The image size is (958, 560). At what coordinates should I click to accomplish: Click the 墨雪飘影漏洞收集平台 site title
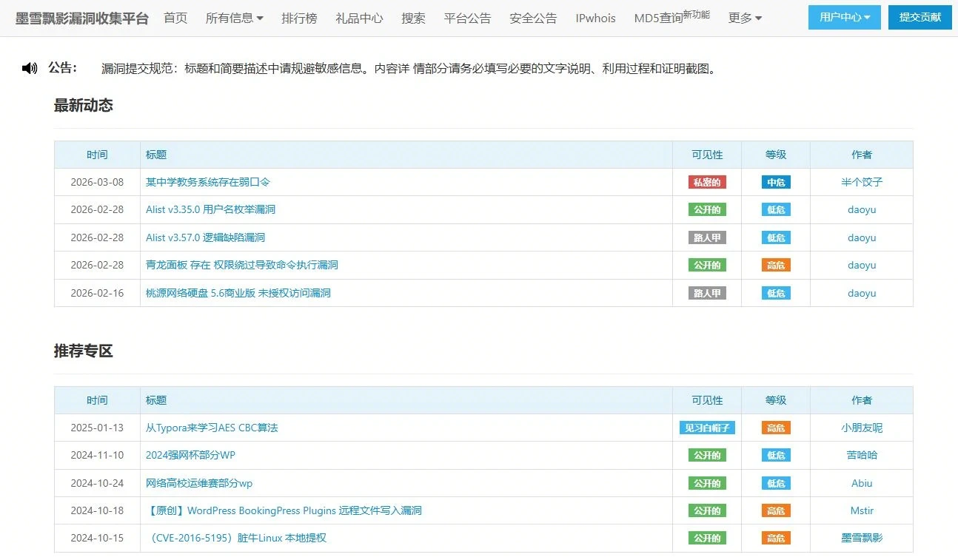[x=81, y=18]
